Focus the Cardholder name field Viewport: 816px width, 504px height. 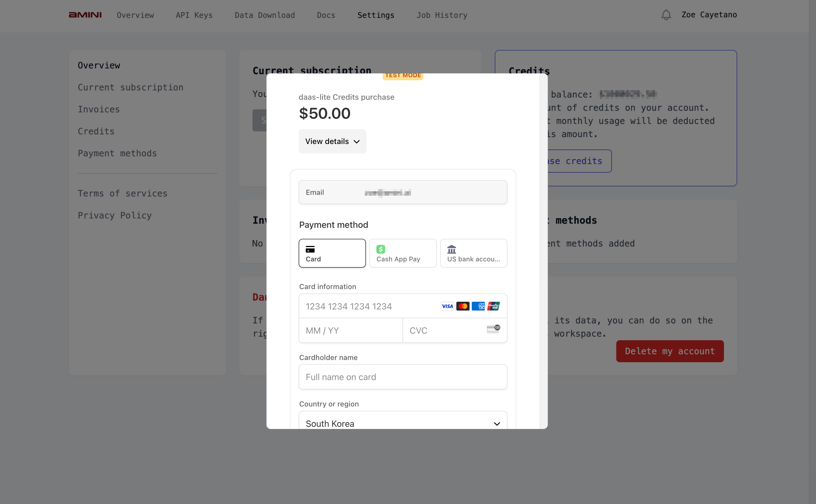(x=403, y=377)
